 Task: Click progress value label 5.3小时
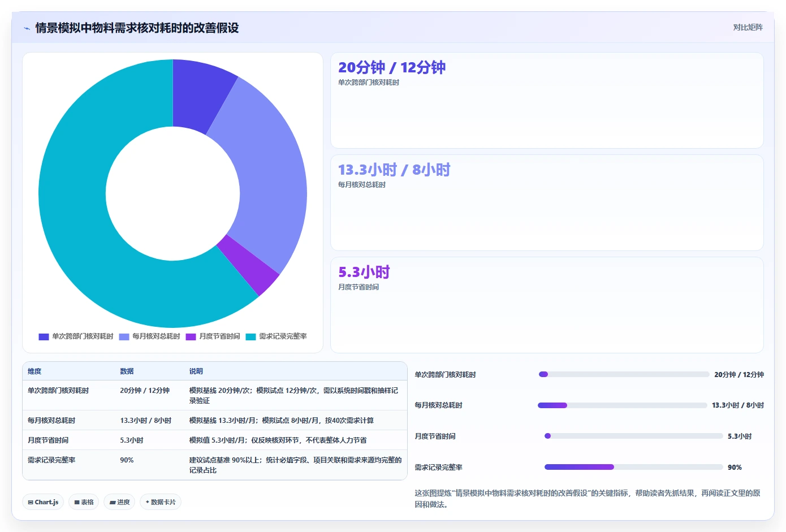(x=740, y=436)
